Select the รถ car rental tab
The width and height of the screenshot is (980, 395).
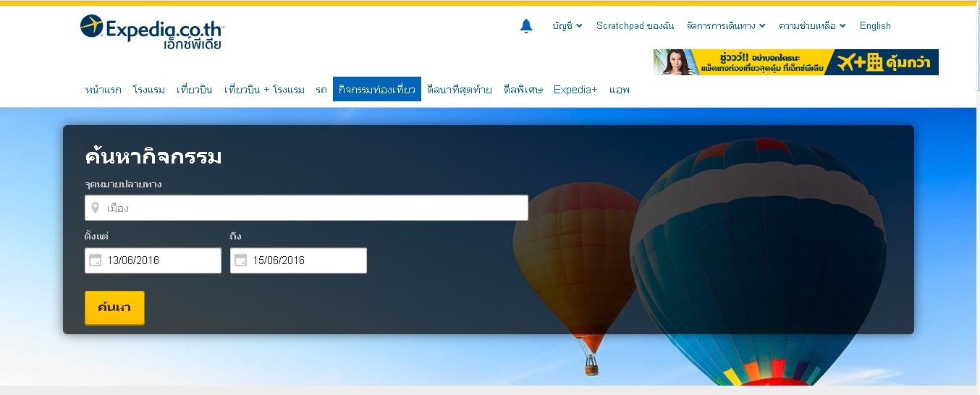click(x=321, y=90)
